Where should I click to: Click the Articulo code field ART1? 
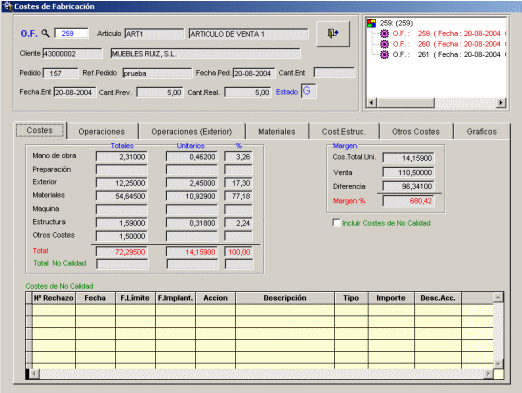154,34
